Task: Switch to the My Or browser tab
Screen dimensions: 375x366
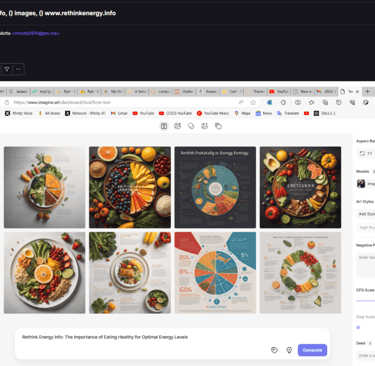Action: coord(113,91)
